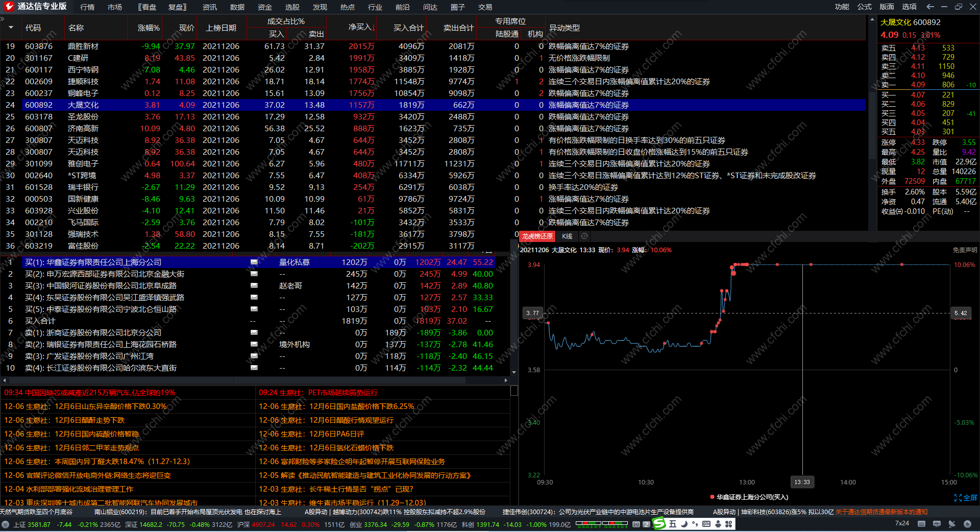Open the Sogou soft keyboard icon

point(706,524)
